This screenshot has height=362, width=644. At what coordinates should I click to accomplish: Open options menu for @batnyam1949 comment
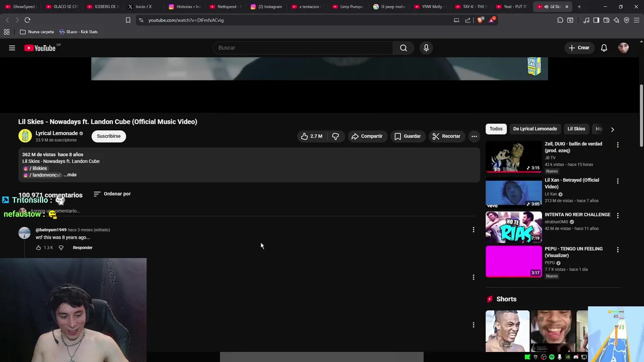473,230
